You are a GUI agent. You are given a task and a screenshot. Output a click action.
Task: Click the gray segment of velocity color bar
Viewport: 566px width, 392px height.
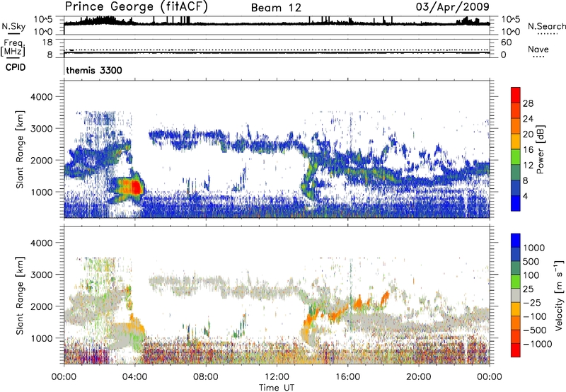click(x=516, y=296)
